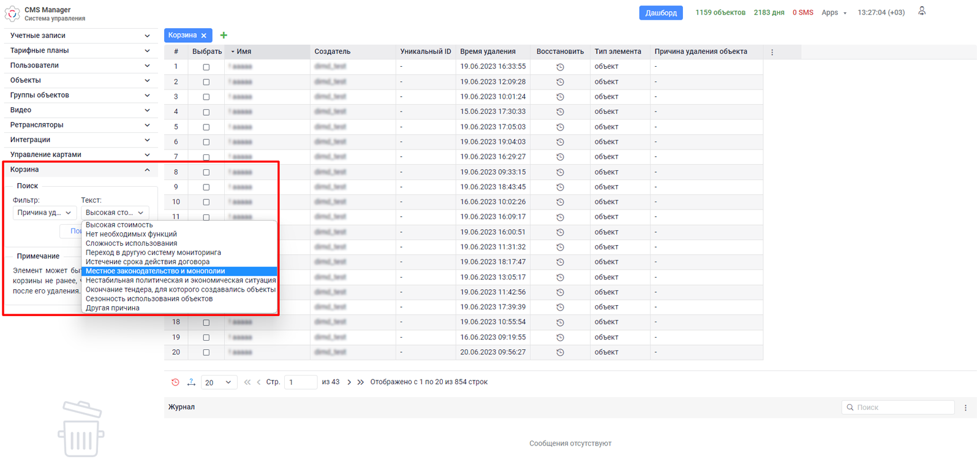Screen dimensions: 980x473
Task: Check the checkbox in row 3
Action: tap(206, 97)
